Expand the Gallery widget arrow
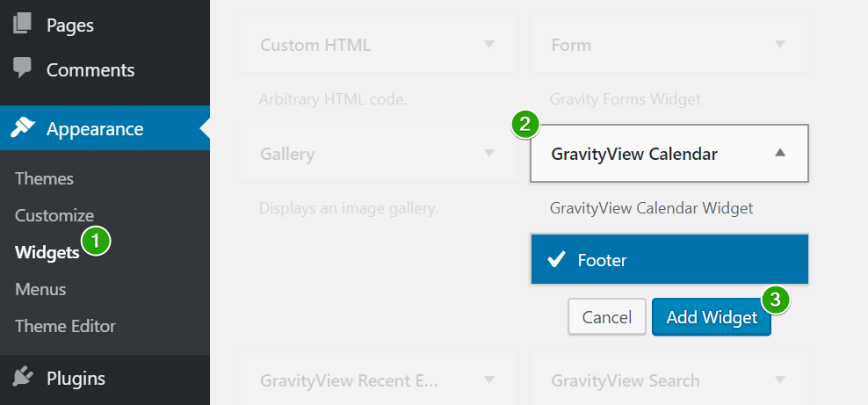 488,153
